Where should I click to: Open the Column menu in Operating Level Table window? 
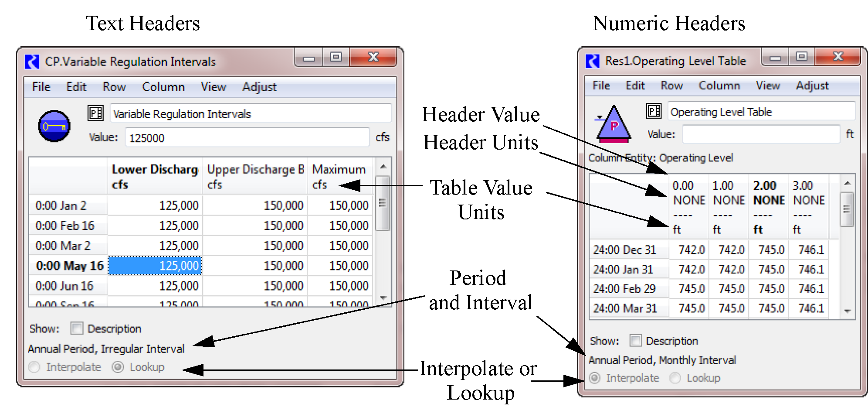click(719, 86)
